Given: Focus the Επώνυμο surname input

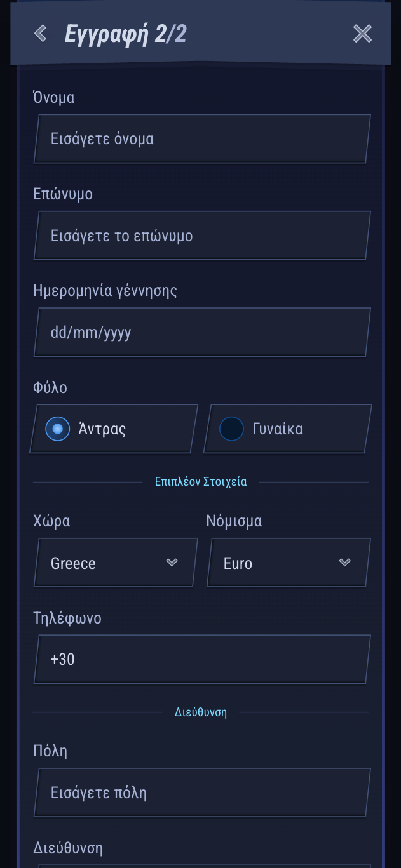Looking at the screenshot, I should (x=202, y=236).
